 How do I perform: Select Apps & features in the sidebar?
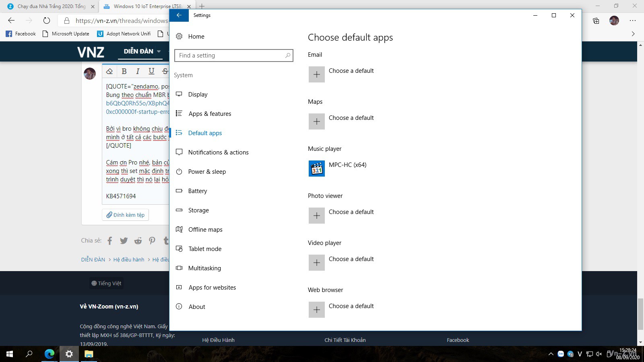pos(209,114)
